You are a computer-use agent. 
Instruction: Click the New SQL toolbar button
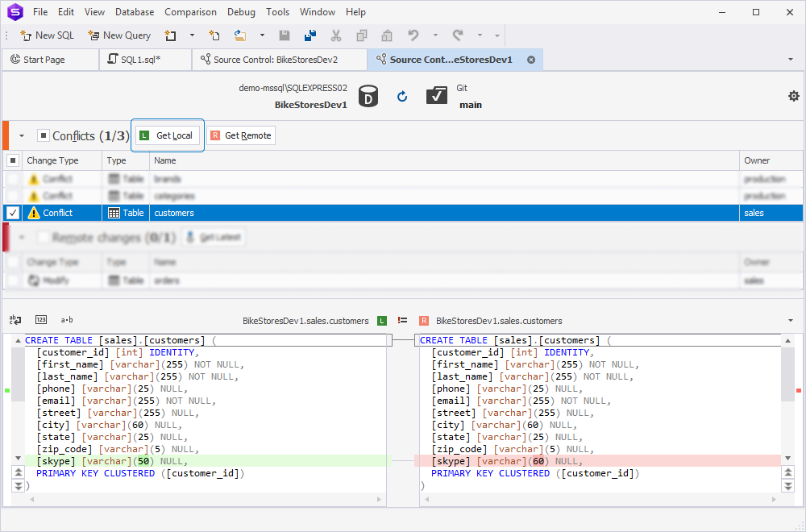point(48,35)
